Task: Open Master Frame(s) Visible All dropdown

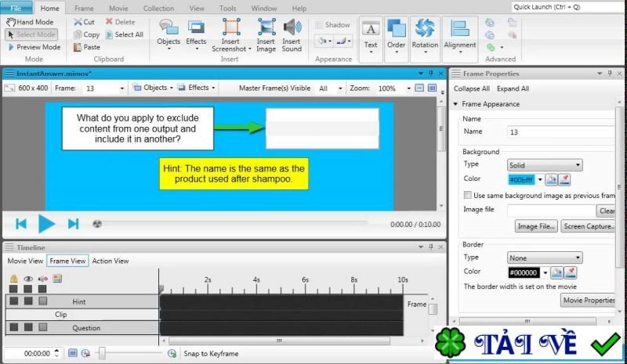Action: pyautogui.click(x=340, y=88)
